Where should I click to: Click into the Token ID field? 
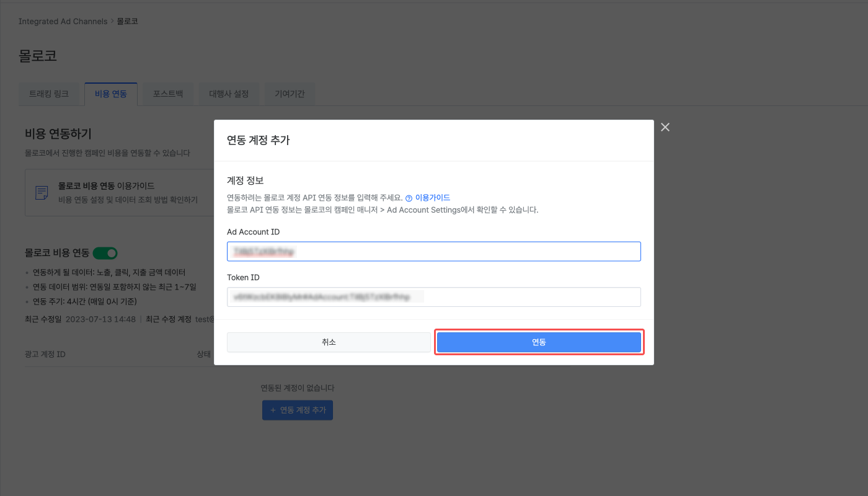[x=433, y=297]
